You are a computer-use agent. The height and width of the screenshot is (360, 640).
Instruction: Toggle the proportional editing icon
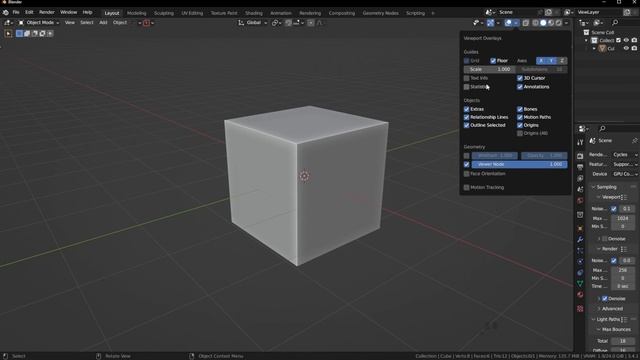(311, 23)
